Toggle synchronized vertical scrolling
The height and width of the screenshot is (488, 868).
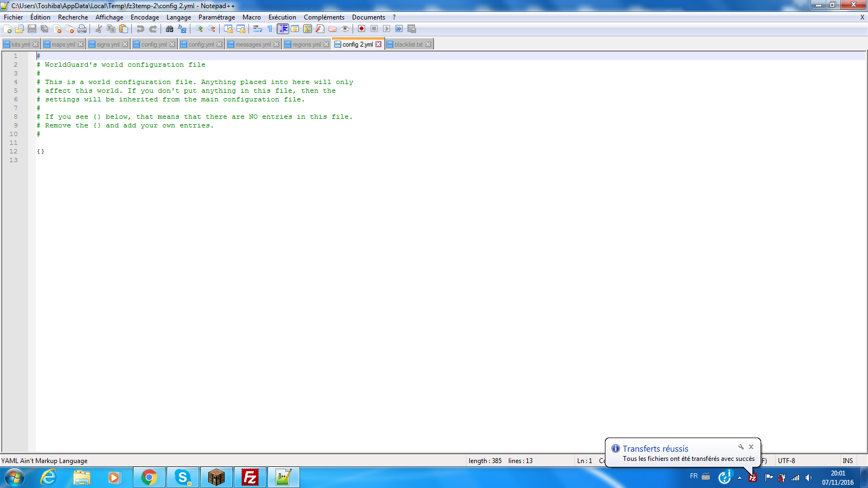point(228,29)
